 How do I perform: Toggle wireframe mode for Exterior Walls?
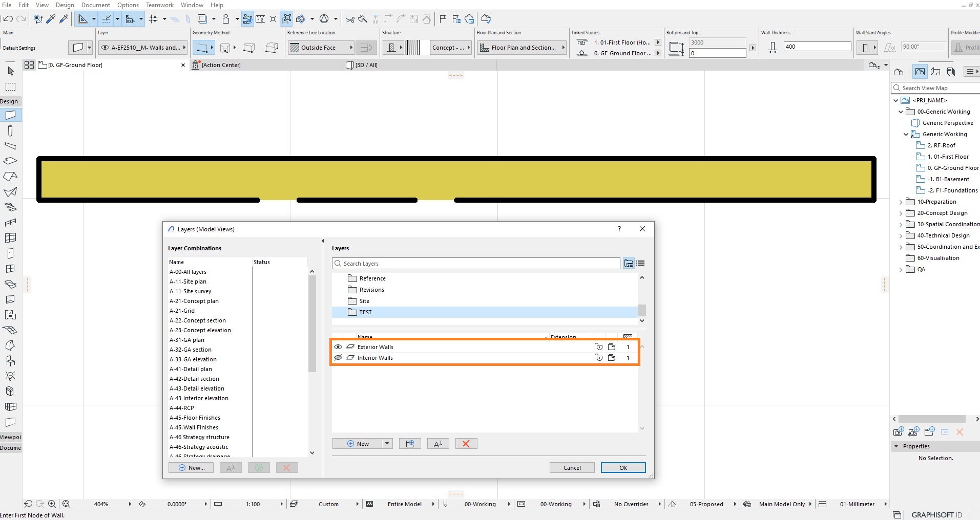point(612,346)
